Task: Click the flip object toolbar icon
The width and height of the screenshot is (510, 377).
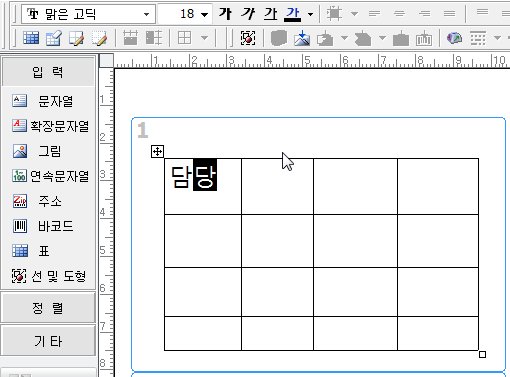Action: pyautogui.click(x=363, y=38)
